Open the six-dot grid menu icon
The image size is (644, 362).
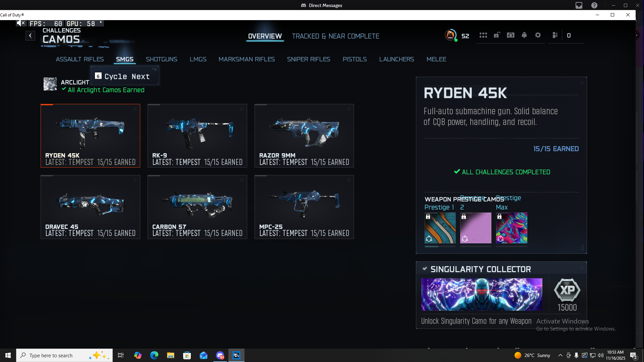[483, 35]
